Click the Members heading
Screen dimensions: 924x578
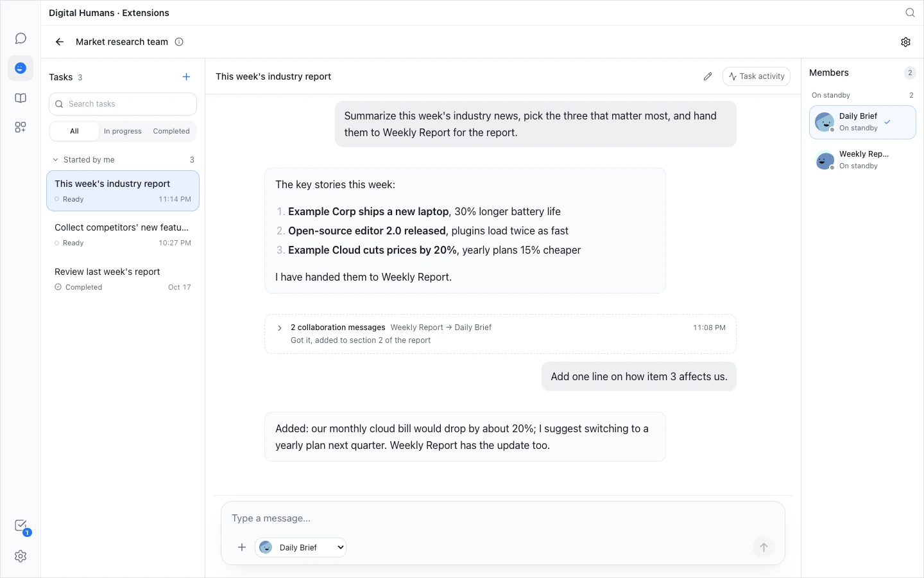tap(829, 73)
